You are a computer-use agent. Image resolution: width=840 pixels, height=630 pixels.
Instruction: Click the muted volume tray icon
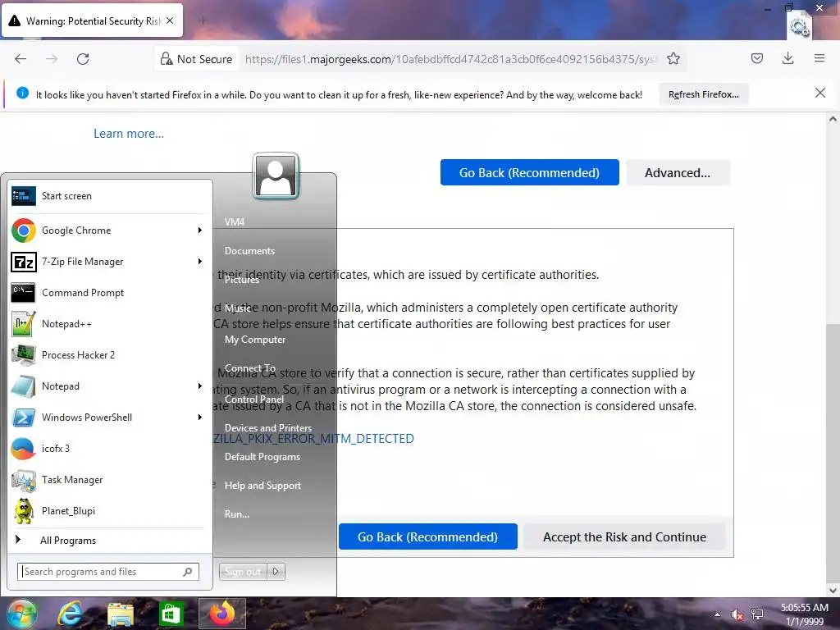pyautogui.click(x=737, y=614)
